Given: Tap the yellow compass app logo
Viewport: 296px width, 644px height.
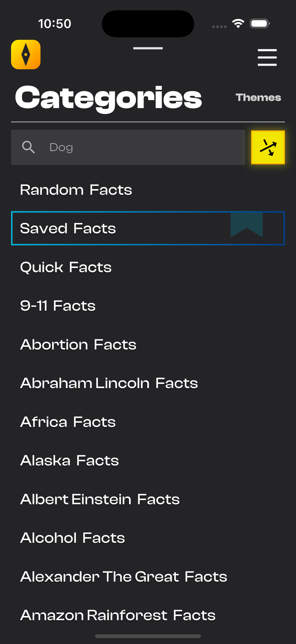Looking at the screenshot, I should tap(26, 55).
